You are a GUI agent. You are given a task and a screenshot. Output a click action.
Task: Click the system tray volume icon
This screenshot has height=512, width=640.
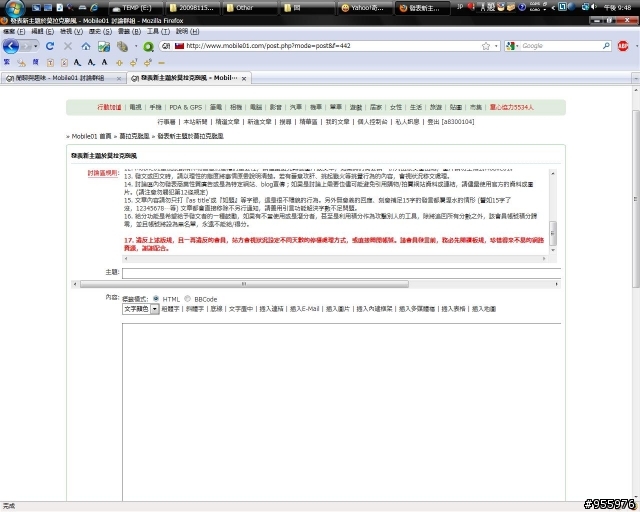[594, 7]
